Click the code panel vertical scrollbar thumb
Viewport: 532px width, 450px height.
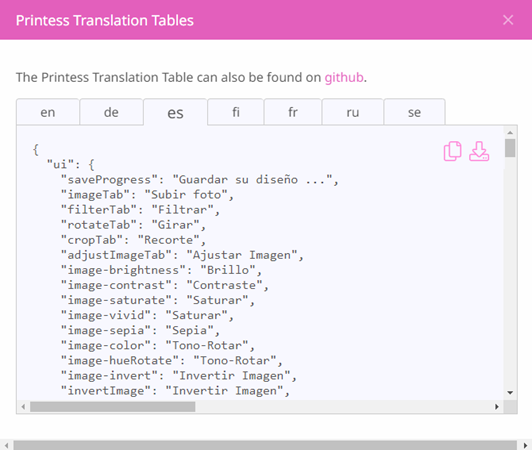tap(510, 148)
